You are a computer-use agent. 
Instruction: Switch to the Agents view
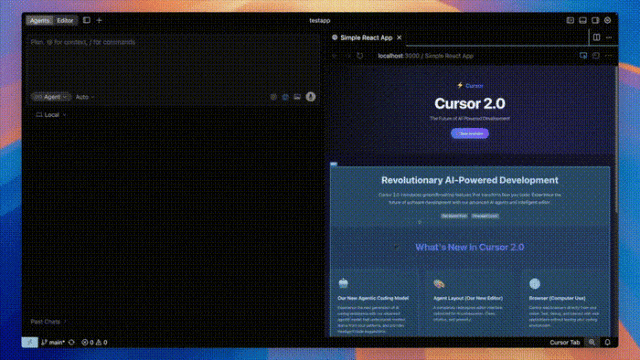coord(40,20)
